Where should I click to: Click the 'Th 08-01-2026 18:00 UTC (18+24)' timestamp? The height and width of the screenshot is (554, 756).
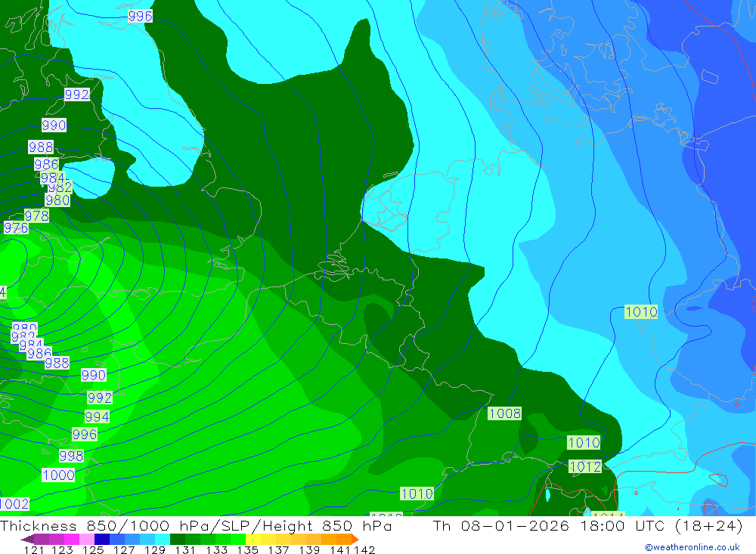587,526
